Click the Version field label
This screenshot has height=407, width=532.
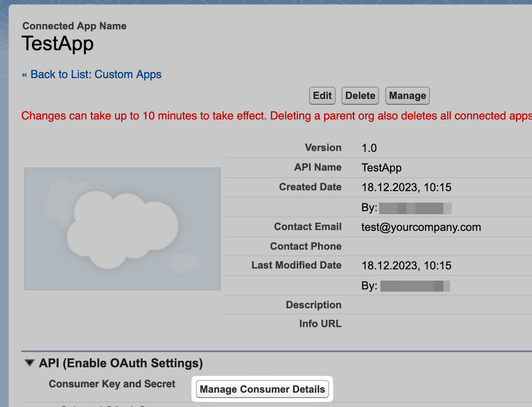(323, 148)
